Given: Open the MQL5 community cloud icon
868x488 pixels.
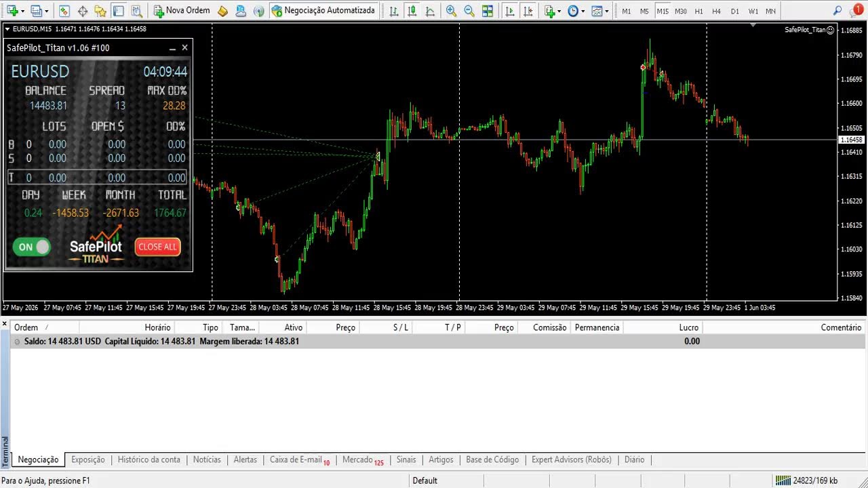Looking at the screenshot, I should (x=241, y=11).
